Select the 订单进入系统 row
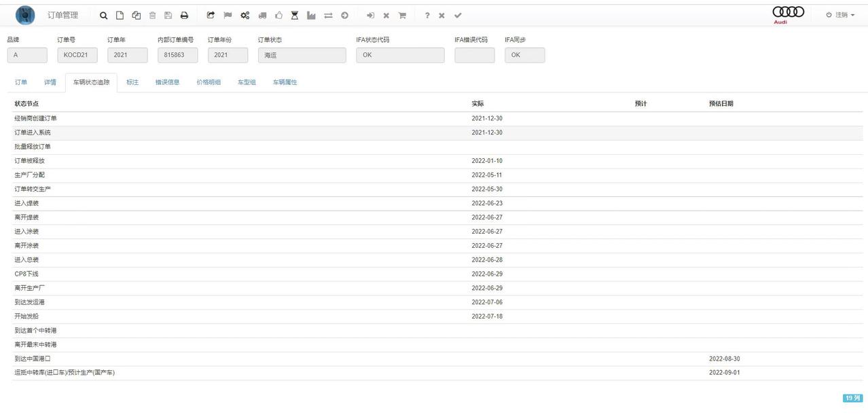This screenshot has width=868, height=417. coord(437,133)
